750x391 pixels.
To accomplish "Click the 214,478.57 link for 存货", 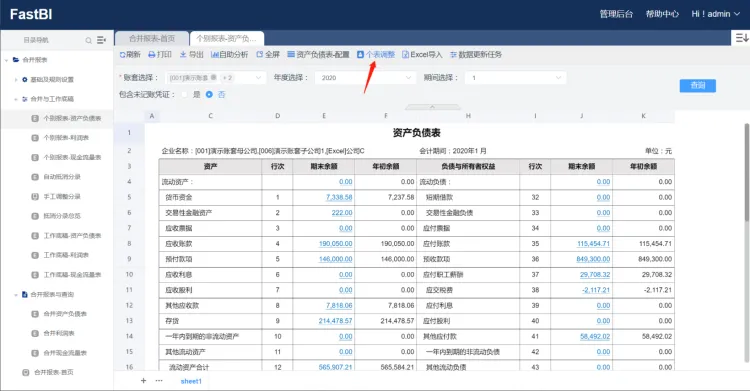I will (336, 321).
